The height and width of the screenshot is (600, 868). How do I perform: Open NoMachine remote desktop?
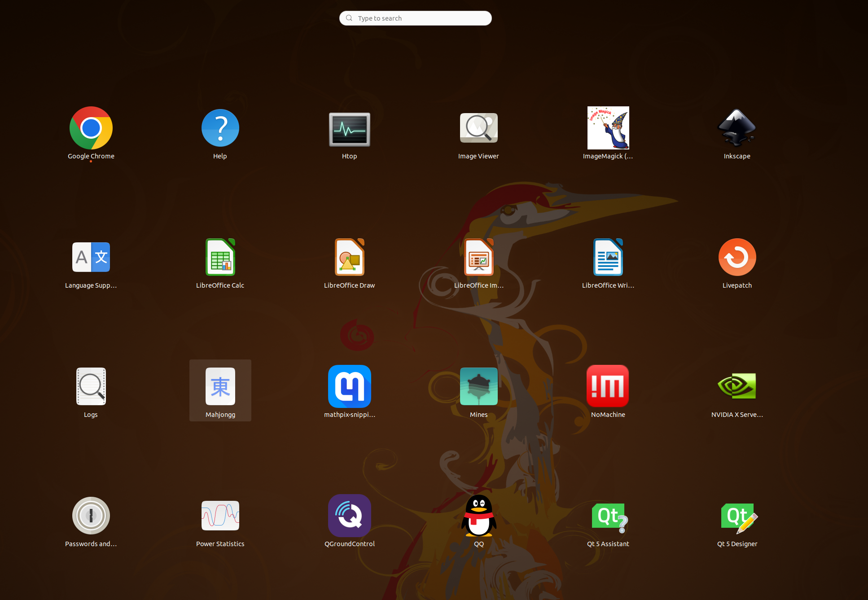point(608,386)
